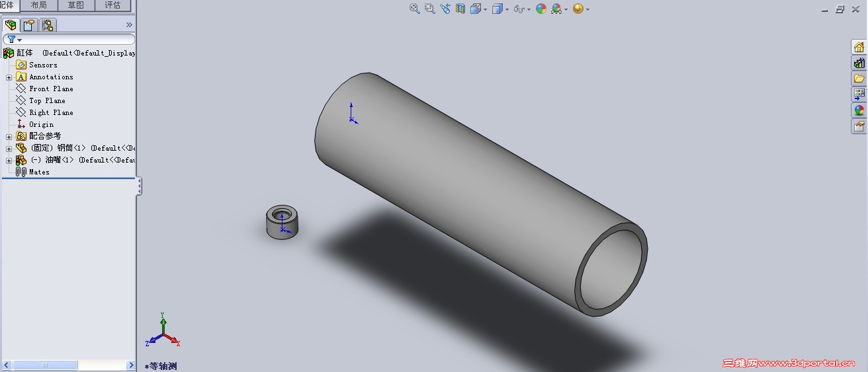Open SolidWorks Resources home task pane
The width and height of the screenshot is (868, 372).
[x=859, y=47]
